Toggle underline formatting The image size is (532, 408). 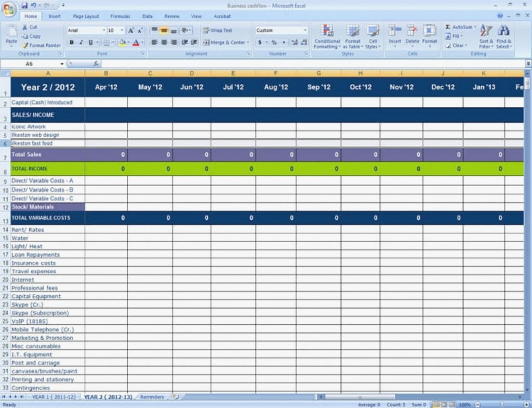tap(90, 42)
